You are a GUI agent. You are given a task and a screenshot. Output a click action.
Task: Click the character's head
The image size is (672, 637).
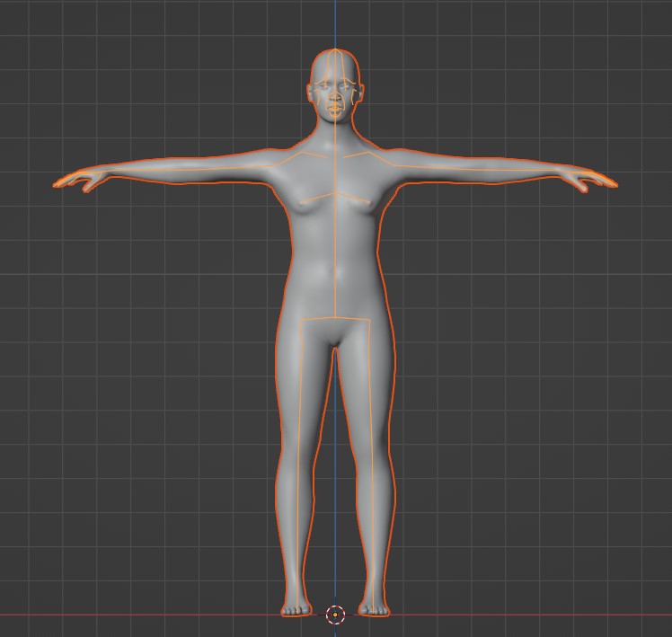pyautogui.click(x=335, y=70)
